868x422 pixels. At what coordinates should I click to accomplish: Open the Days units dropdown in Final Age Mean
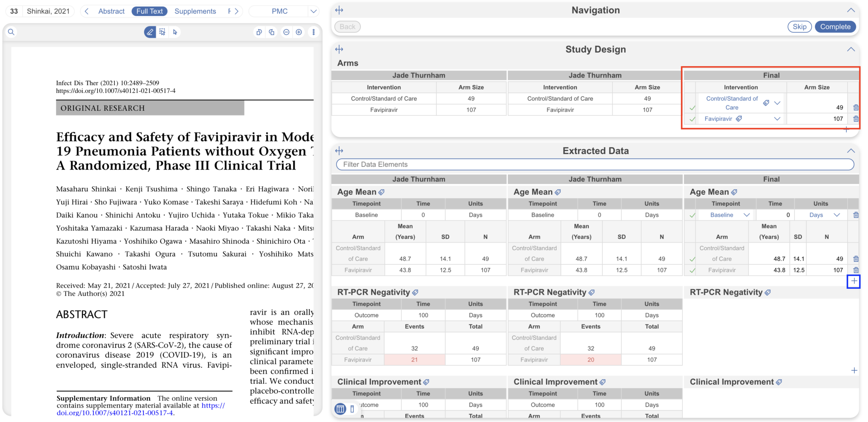(x=837, y=215)
